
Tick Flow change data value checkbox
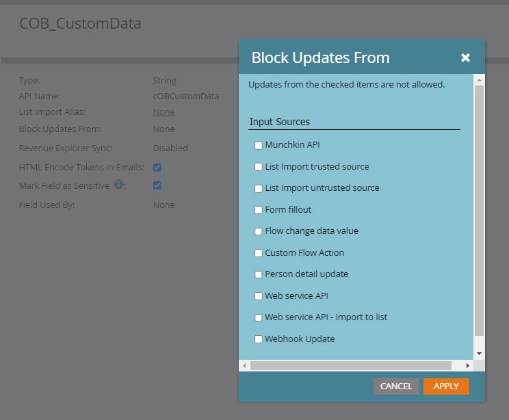[x=259, y=231]
